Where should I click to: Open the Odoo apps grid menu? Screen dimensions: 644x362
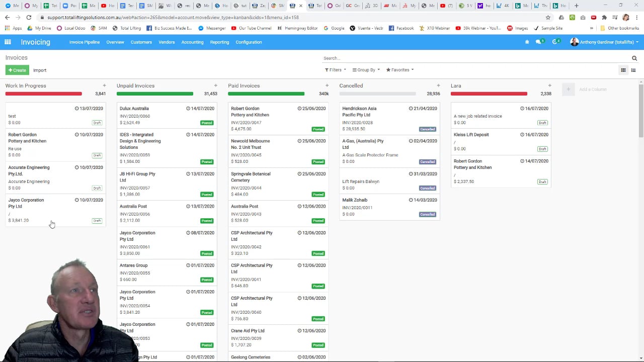(8, 42)
